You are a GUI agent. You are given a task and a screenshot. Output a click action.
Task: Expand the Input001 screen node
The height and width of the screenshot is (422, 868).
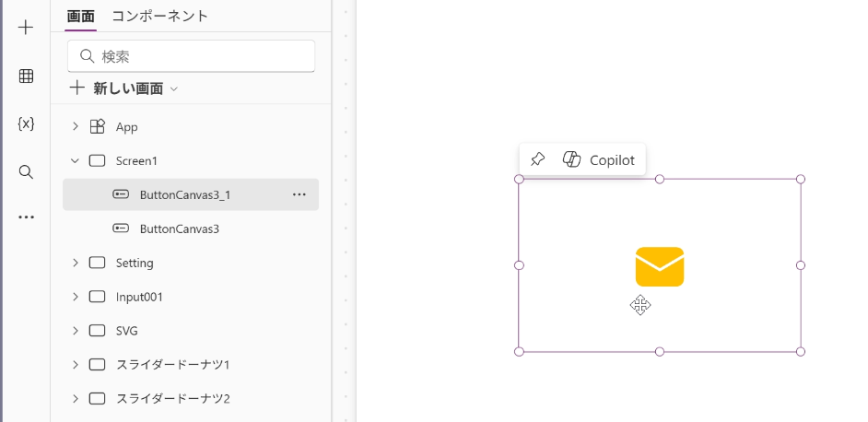pos(75,297)
